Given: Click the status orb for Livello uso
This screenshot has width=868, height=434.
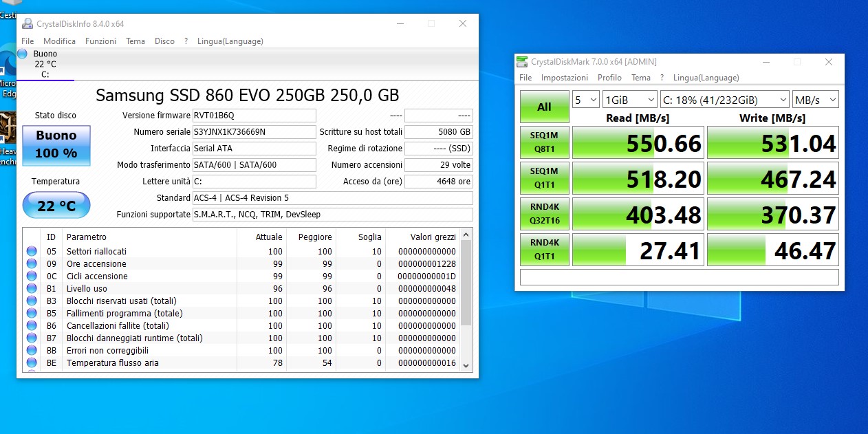Looking at the screenshot, I should tap(32, 288).
